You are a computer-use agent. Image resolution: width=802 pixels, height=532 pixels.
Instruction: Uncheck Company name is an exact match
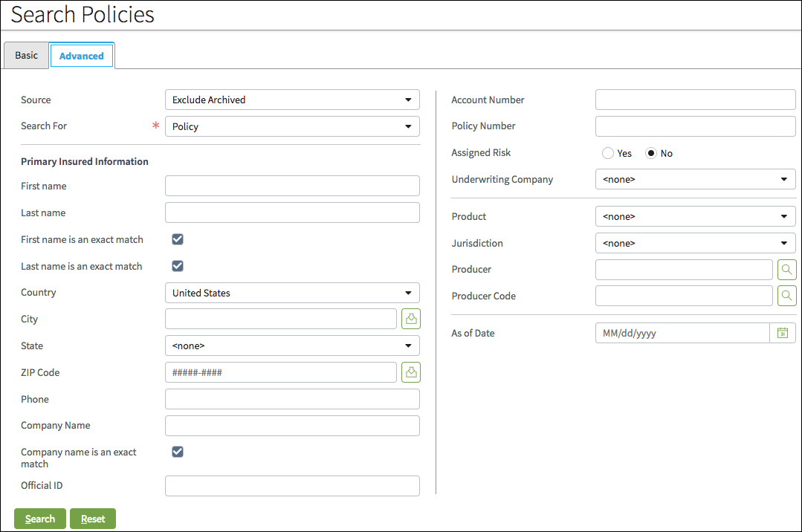[x=177, y=451]
